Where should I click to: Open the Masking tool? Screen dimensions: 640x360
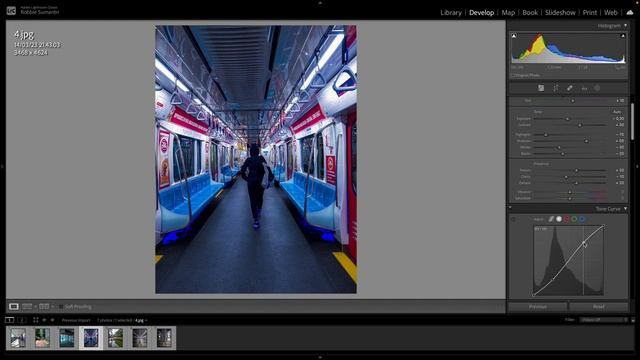pyautogui.click(x=597, y=88)
